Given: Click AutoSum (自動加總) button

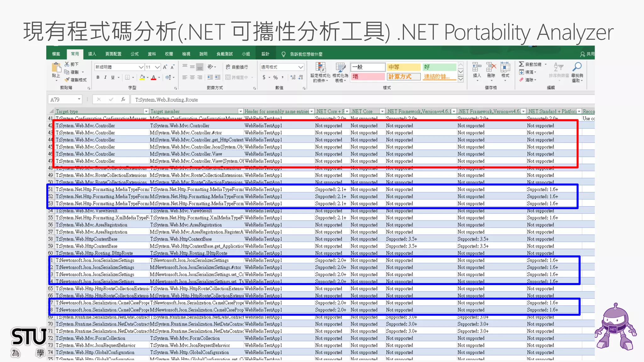Looking at the screenshot, I should click(x=530, y=64).
